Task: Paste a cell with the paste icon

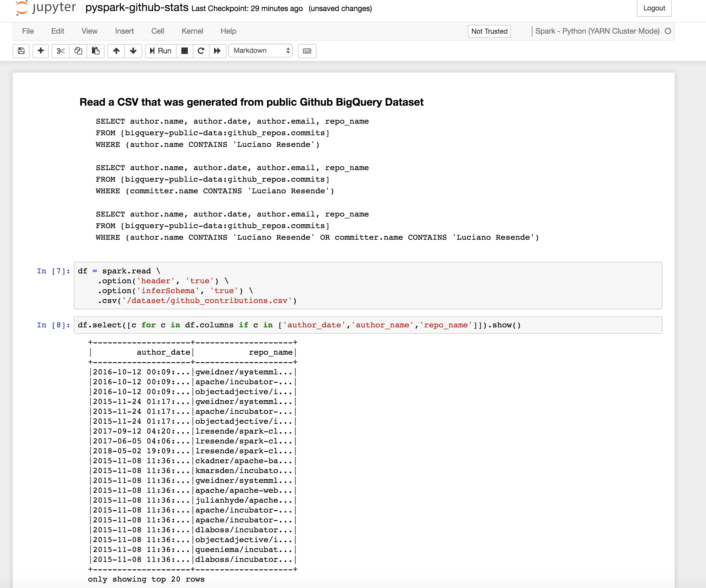Action: [x=96, y=51]
